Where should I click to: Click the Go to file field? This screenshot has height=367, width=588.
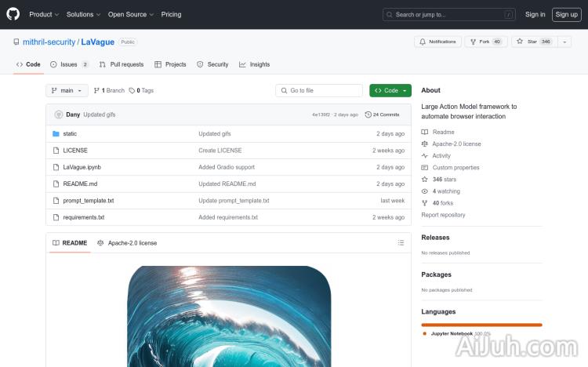pos(319,91)
